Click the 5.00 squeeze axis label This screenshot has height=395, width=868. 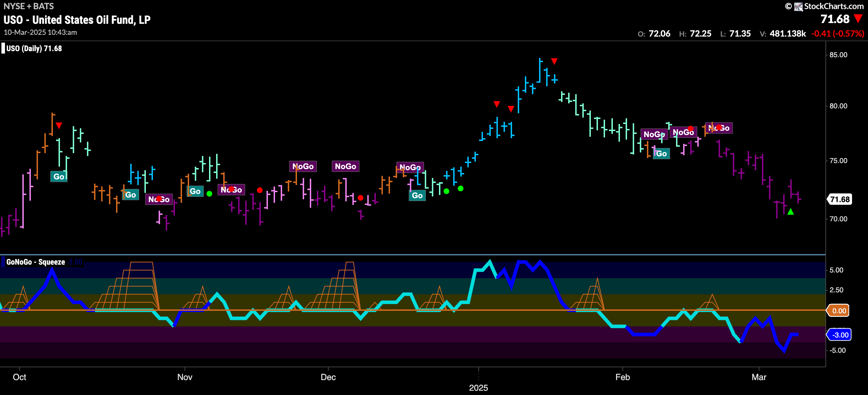click(836, 270)
